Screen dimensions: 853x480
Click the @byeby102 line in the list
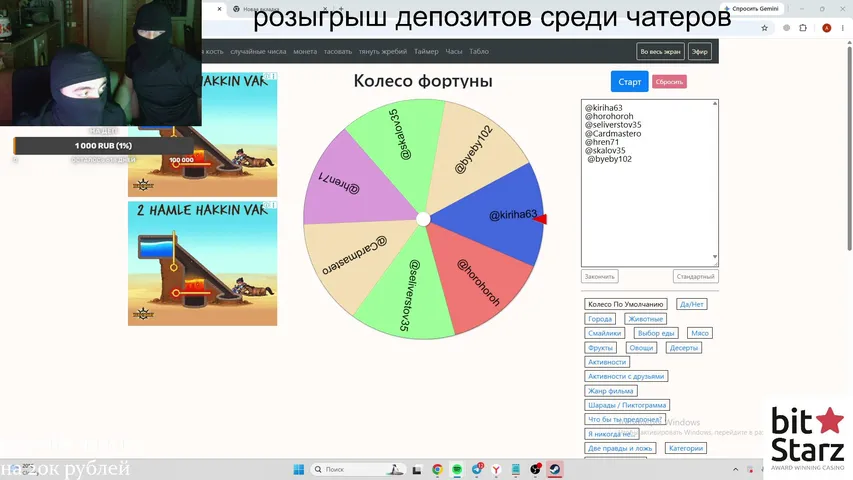coord(609,159)
